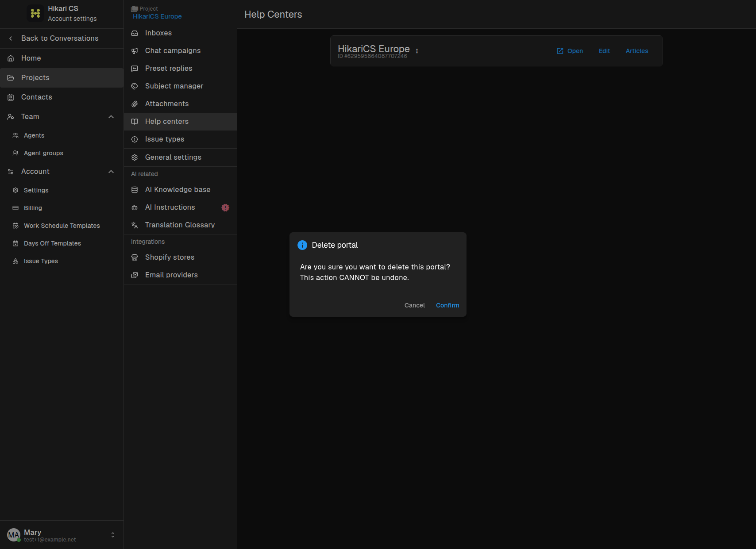This screenshot has width=756, height=549.
Task: Click the Chat campaigns megaphone icon
Action: [x=135, y=51]
